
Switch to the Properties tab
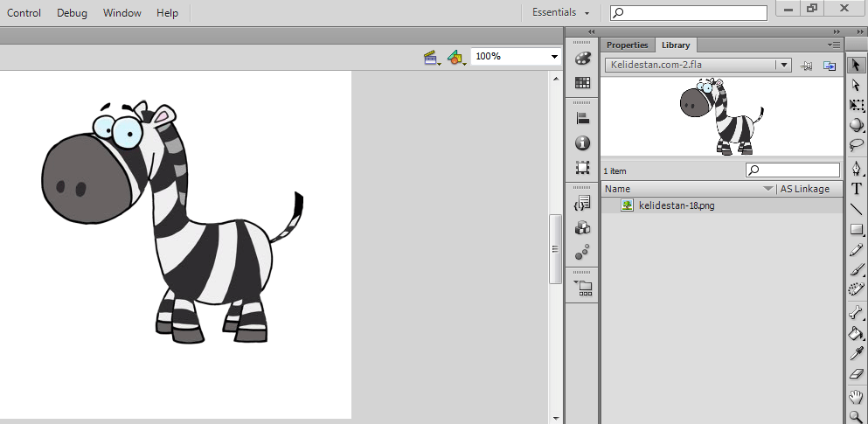tap(628, 45)
